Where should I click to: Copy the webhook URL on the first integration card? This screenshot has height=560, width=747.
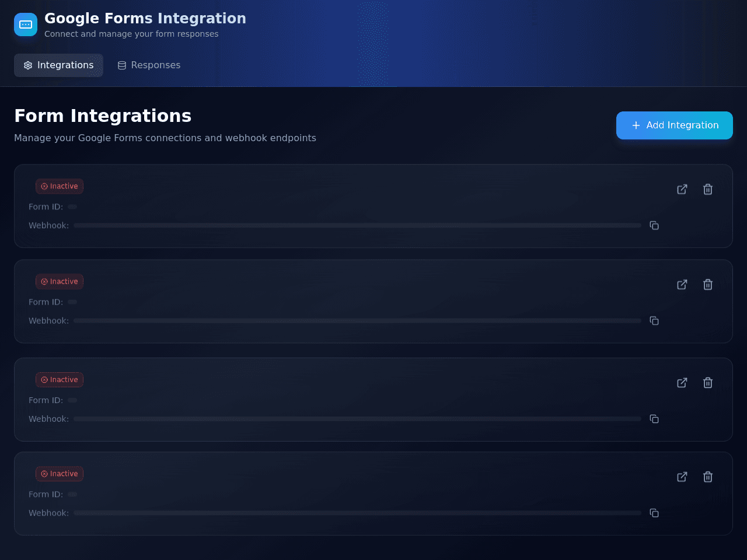click(654, 225)
